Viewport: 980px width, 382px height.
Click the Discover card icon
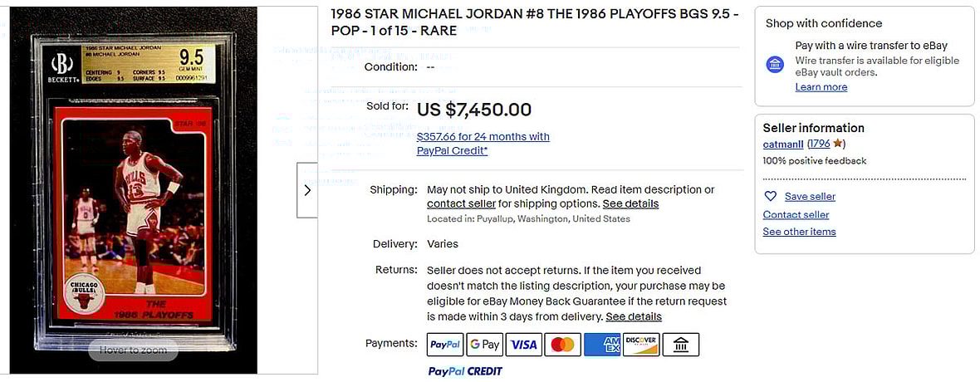pyautogui.click(x=640, y=345)
